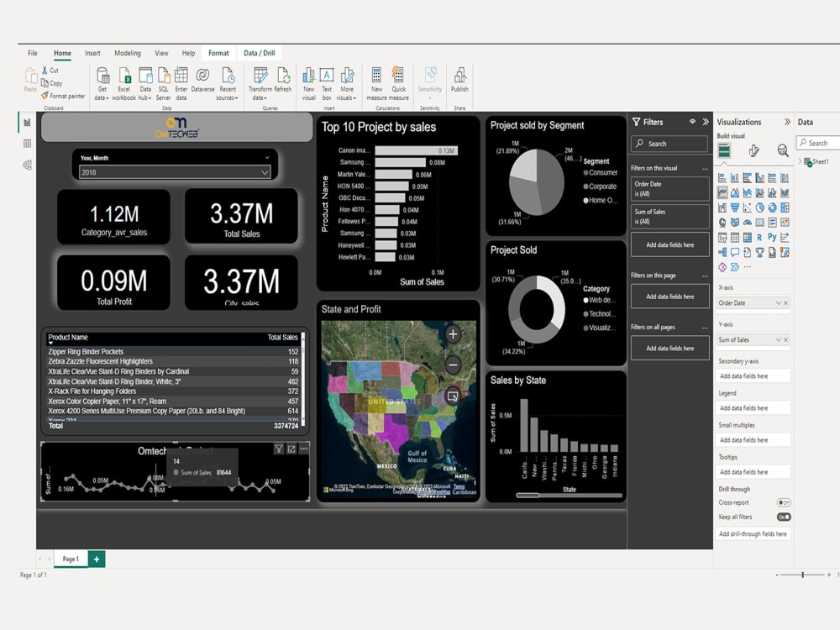Expand the Order Date X-axis field dropdown
Screen dimensions: 840x630
click(779, 303)
